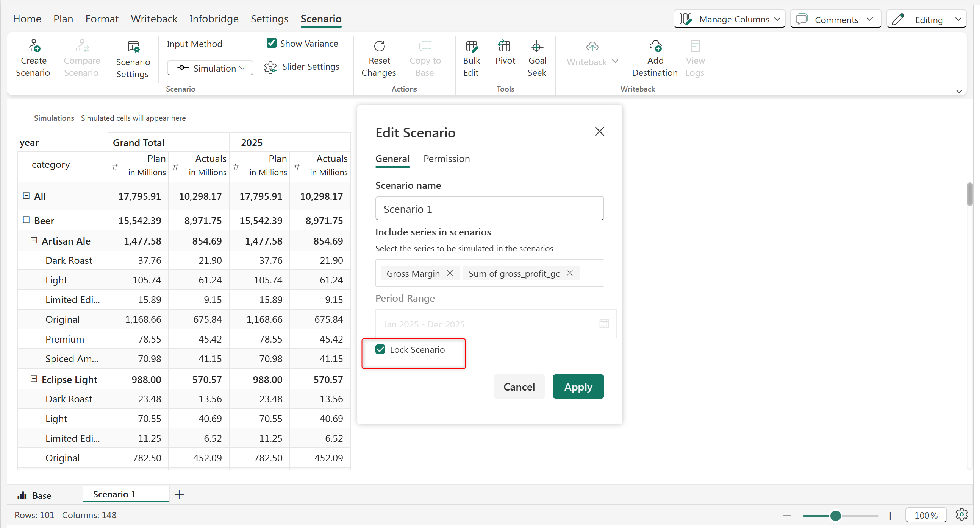Viewport: 980px width, 528px height.
Task: Open Slider Settings gear
Action: pos(270,67)
